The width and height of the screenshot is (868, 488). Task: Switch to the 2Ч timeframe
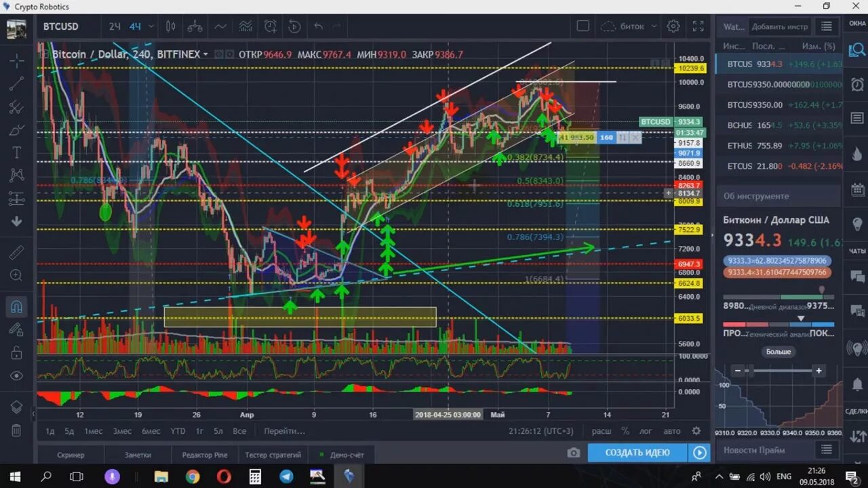115,26
